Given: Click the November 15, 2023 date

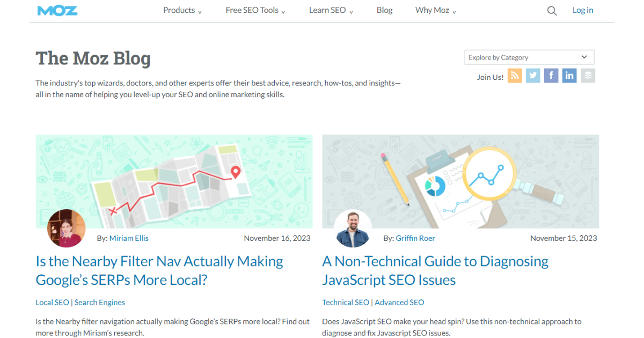Looking at the screenshot, I should coord(563,238).
